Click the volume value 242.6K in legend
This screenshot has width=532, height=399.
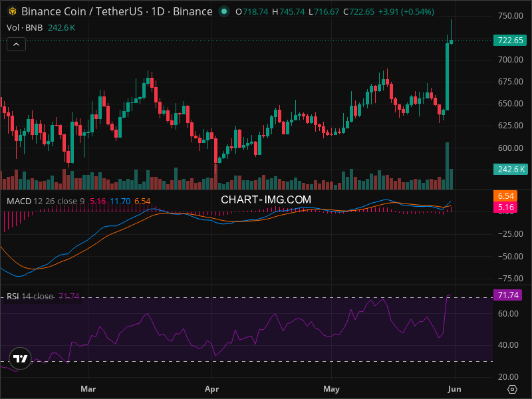click(61, 28)
